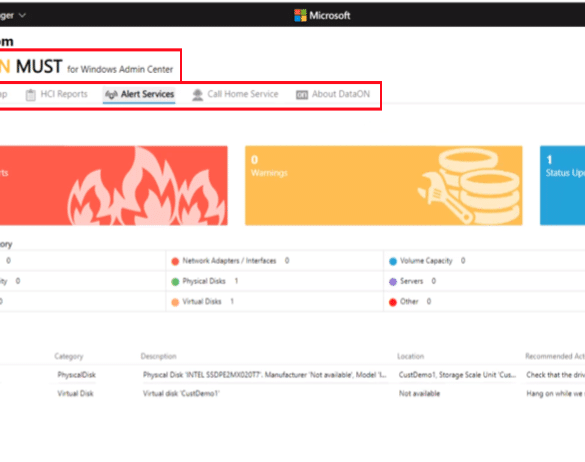Sort by the Category column header
This screenshot has width=585, height=462.
69,356
